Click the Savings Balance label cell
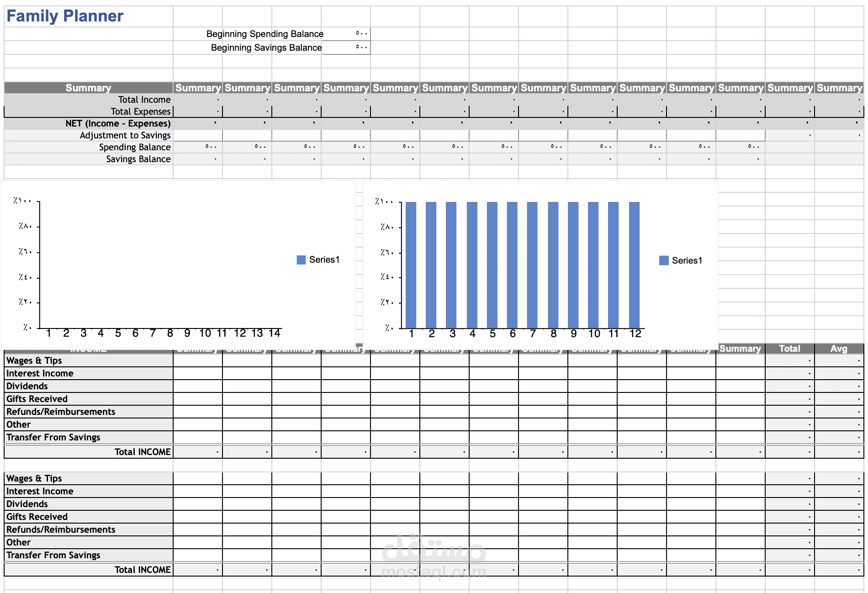 tap(138, 159)
